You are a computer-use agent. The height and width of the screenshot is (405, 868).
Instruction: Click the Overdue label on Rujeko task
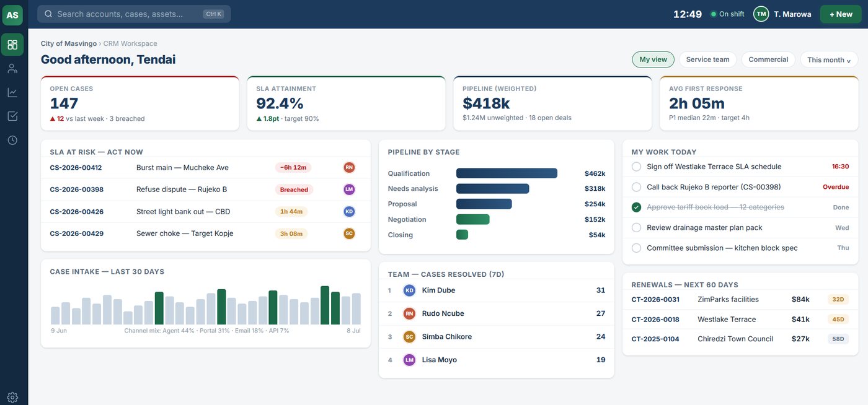836,187
